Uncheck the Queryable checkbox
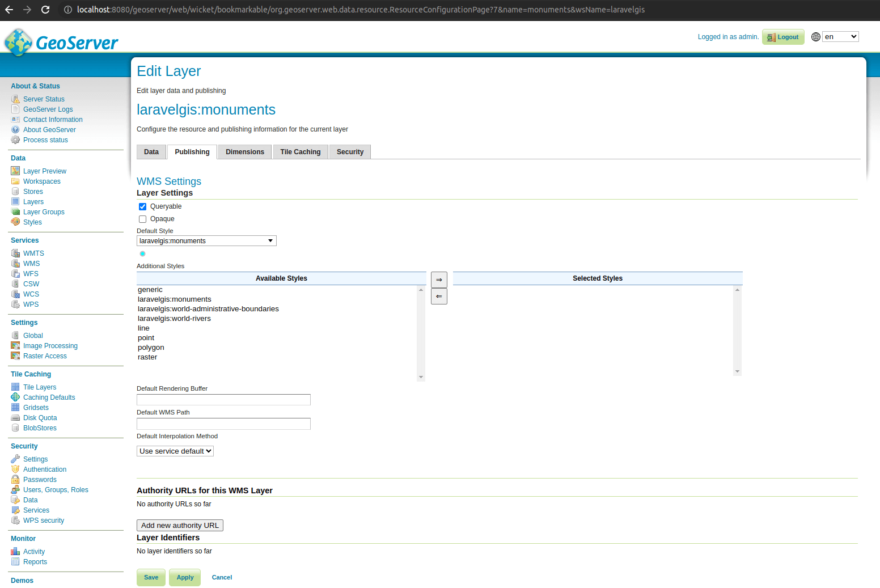This screenshot has width=880, height=588. click(143, 206)
